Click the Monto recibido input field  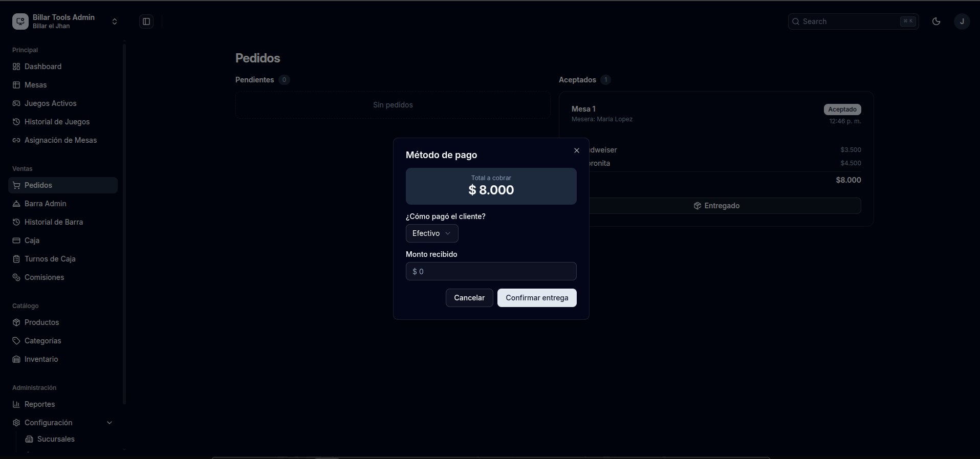491,271
